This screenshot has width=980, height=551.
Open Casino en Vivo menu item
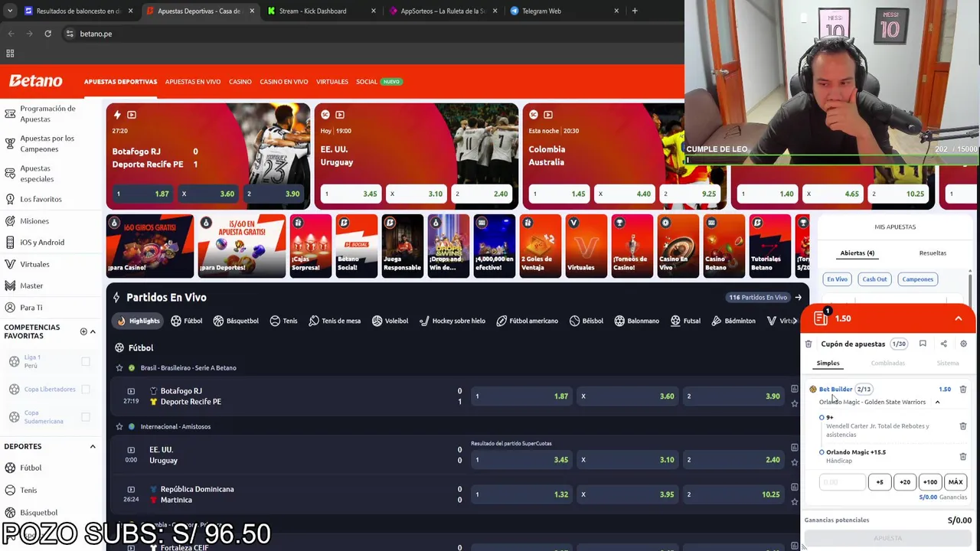(284, 82)
